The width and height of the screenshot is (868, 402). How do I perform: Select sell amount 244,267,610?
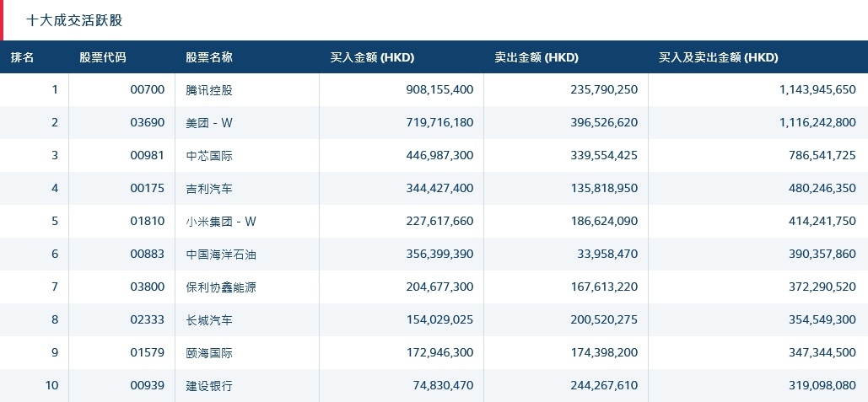tap(604, 386)
